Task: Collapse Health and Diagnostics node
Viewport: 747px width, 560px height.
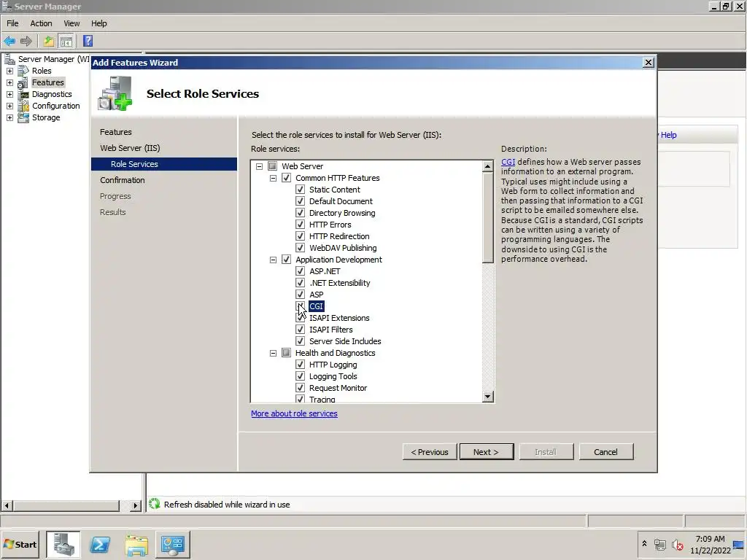Action: 273,354
